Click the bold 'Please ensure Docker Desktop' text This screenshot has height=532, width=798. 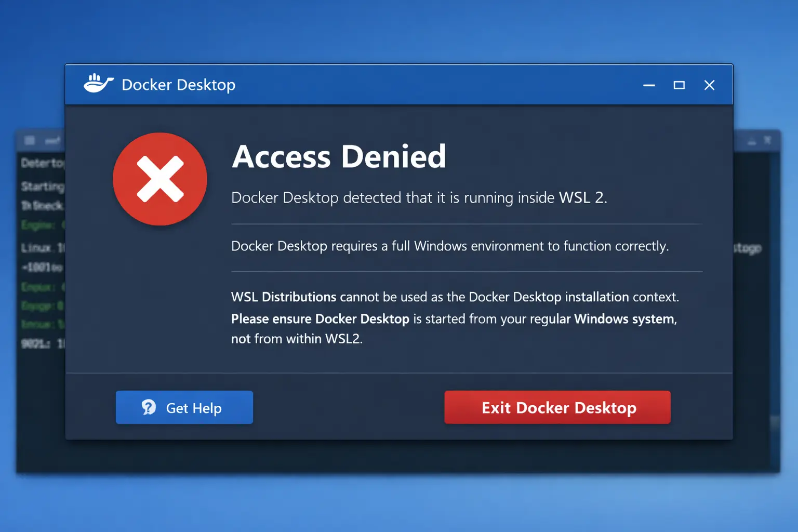(x=320, y=318)
